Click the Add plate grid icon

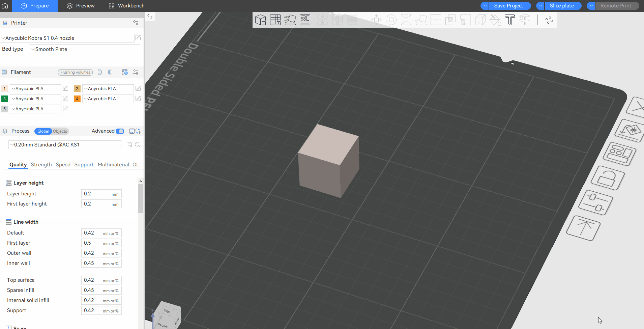[x=275, y=20]
